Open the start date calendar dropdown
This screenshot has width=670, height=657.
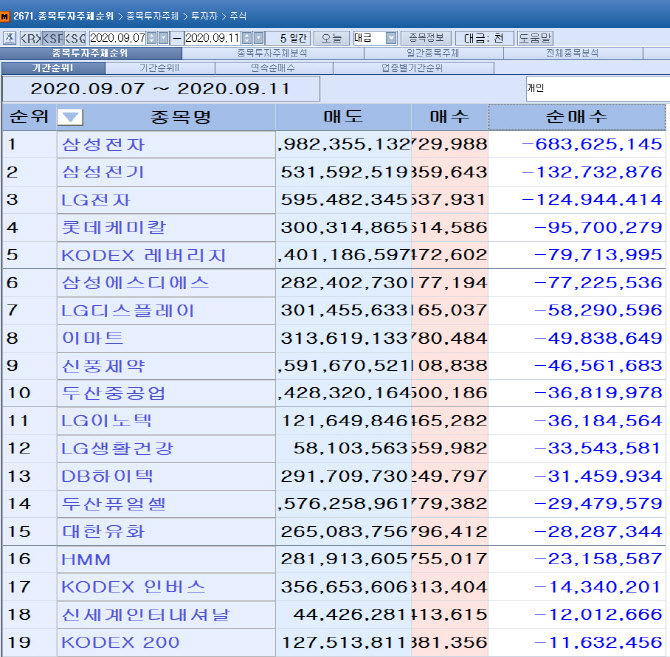click(164, 38)
